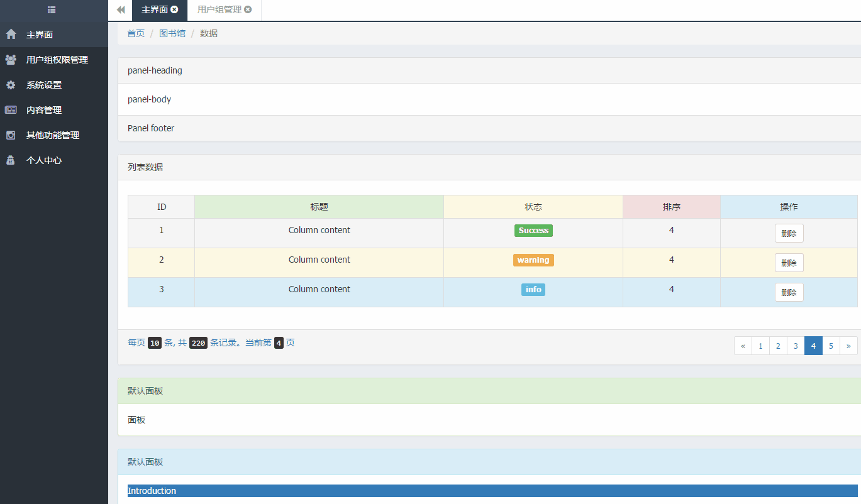Expand the 内容管理 sidebar menu

point(44,110)
